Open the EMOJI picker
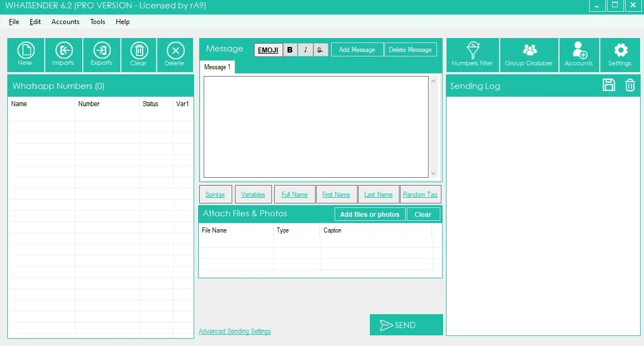The height and width of the screenshot is (346, 644). pos(268,50)
